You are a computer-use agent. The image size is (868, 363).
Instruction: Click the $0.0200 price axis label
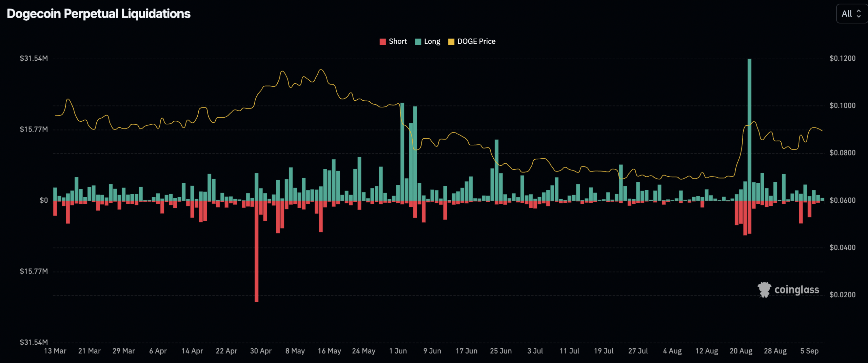point(842,295)
